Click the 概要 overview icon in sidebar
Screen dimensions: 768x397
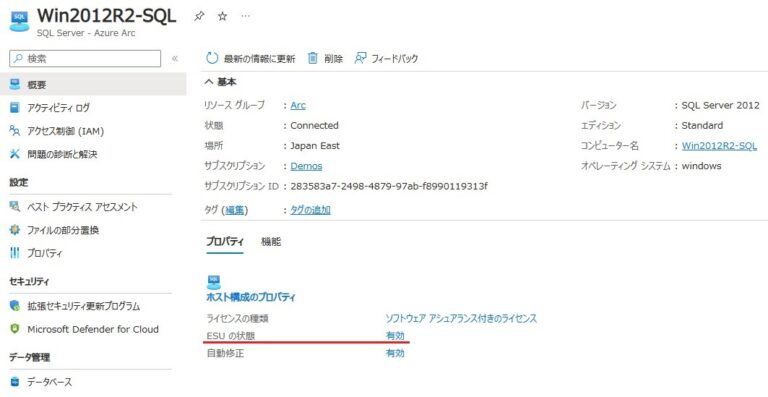pyautogui.click(x=15, y=84)
